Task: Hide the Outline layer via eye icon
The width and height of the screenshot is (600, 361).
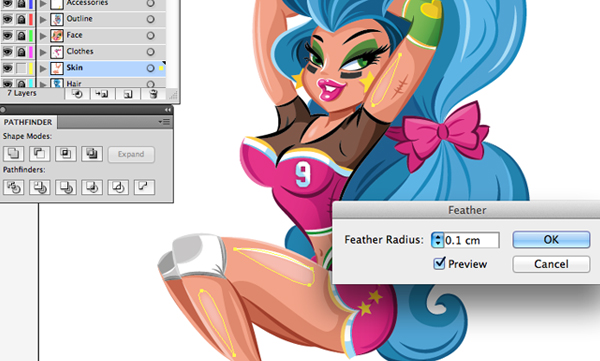Action: [x=7, y=19]
